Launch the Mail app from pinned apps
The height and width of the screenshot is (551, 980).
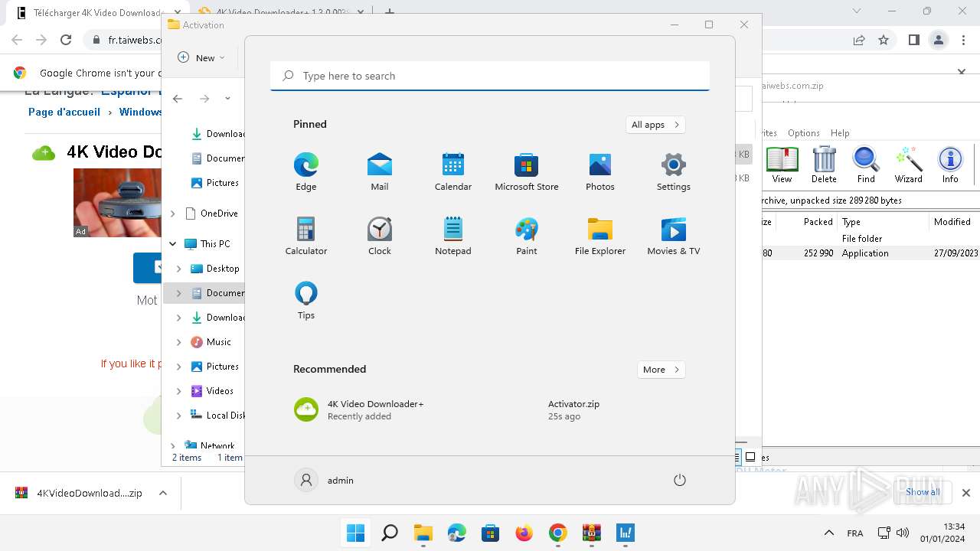tap(379, 171)
